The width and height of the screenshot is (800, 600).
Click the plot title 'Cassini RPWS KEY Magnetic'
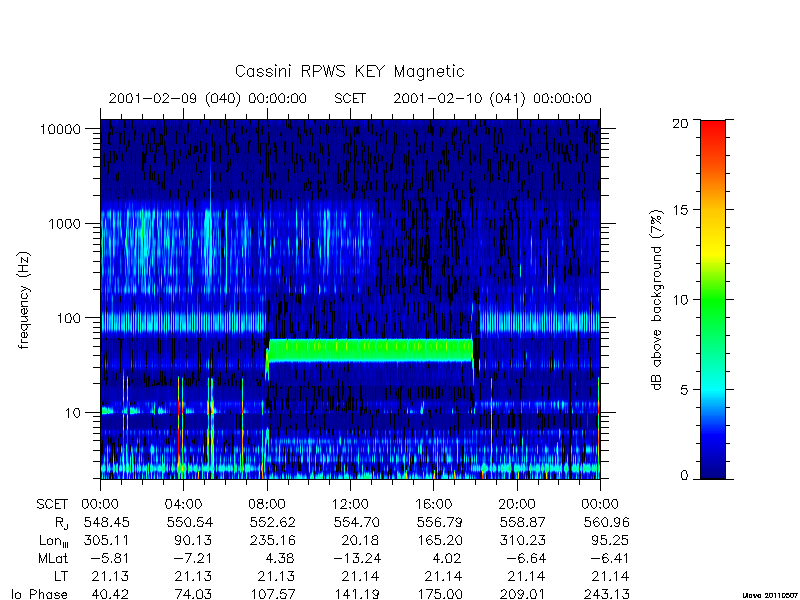(x=349, y=71)
